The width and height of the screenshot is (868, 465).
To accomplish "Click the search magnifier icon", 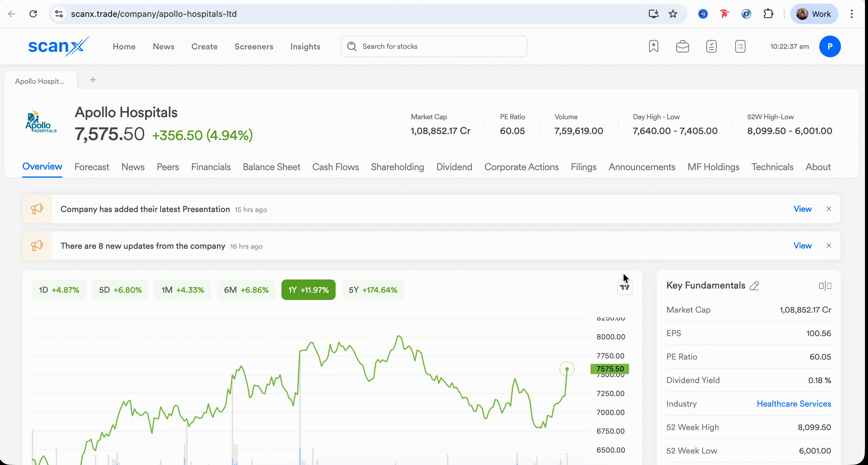I will point(352,46).
